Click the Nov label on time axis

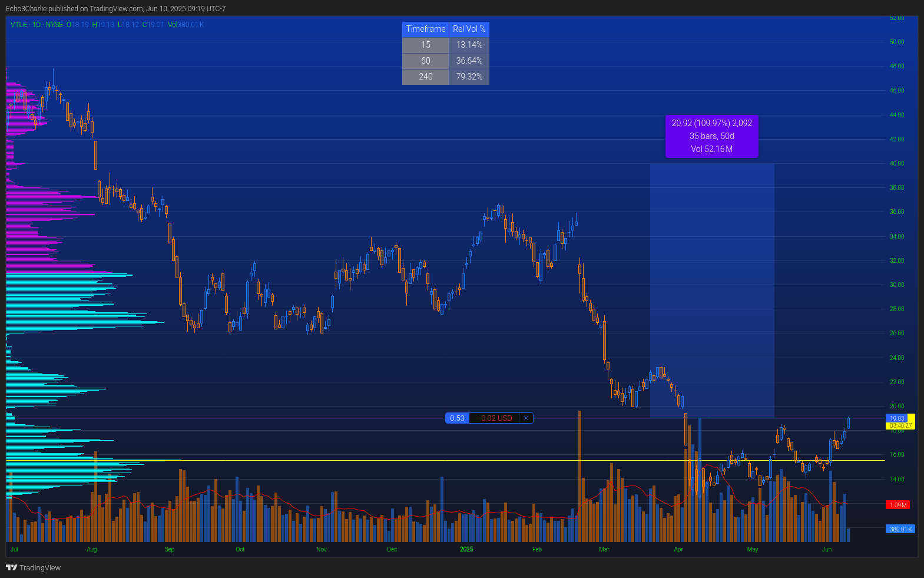(322, 549)
